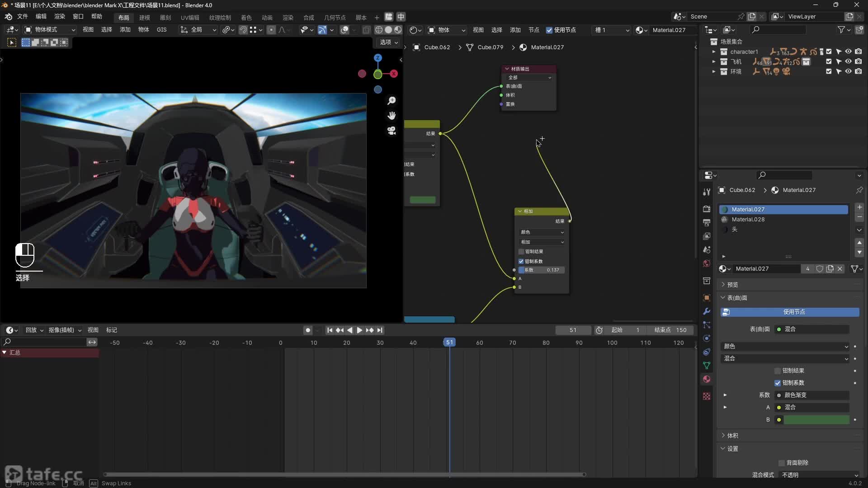Open the Particles properties tab
The image size is (868, 488).
[x=707, y=325]
